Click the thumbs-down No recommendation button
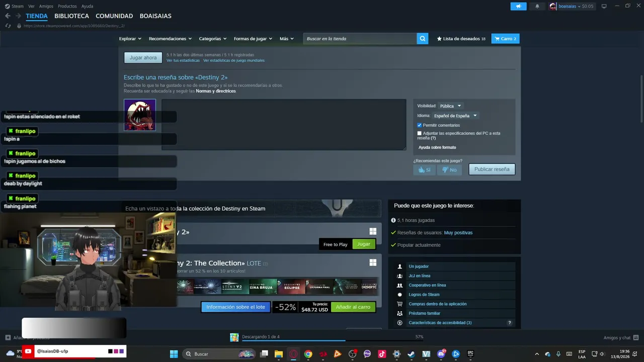 pos(449,170)
